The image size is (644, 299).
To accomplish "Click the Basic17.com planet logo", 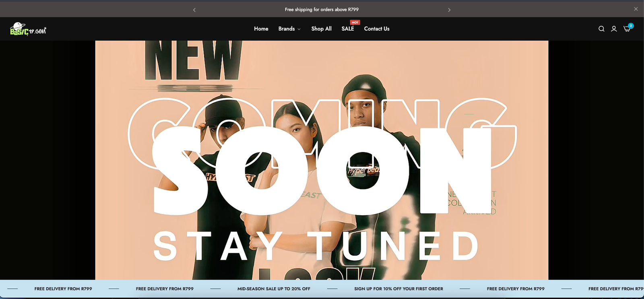I will pos(28,29).
